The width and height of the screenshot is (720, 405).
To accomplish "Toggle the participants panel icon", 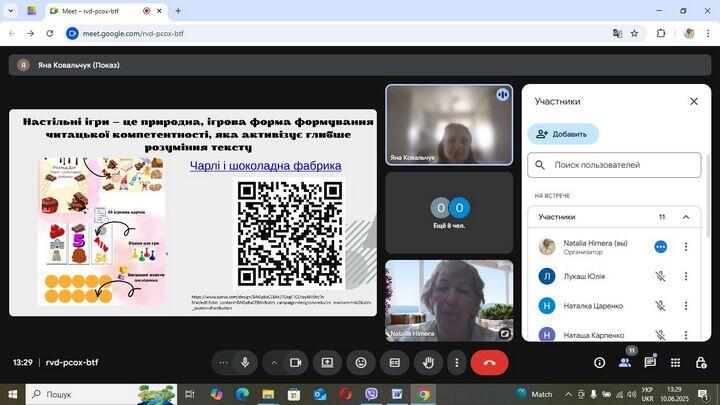I will tap(624, 363).
